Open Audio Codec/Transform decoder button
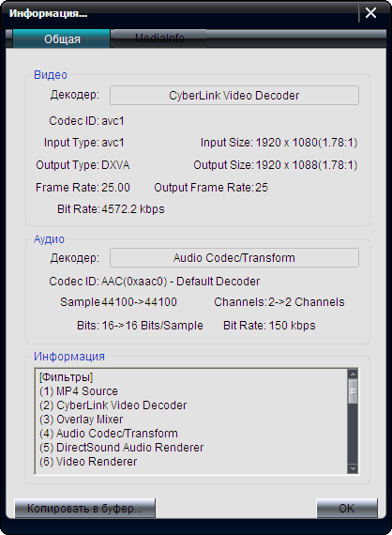The height and width of the screenshot is (535, 392). point(234,257)
